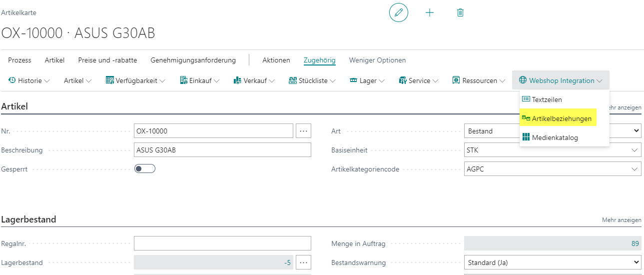Select Artikelbeziehungen from the menu

tap(558, 118)
